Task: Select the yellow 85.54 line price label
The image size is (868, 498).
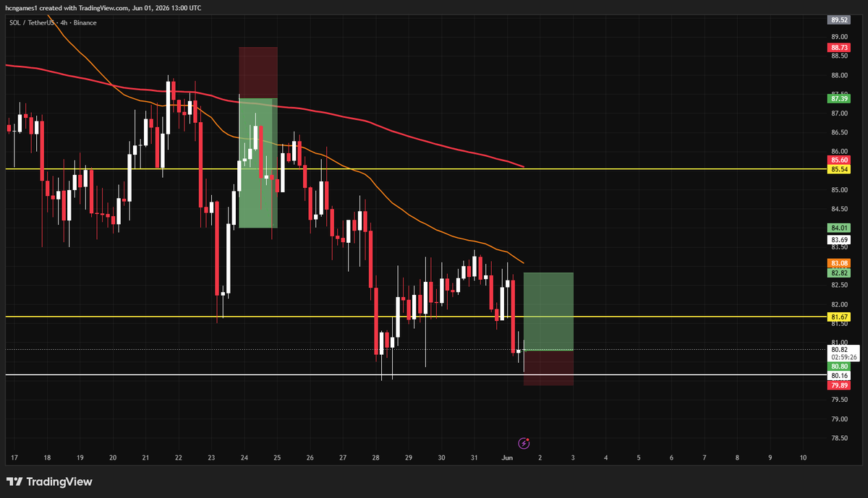Action: [x=840, y=169]
